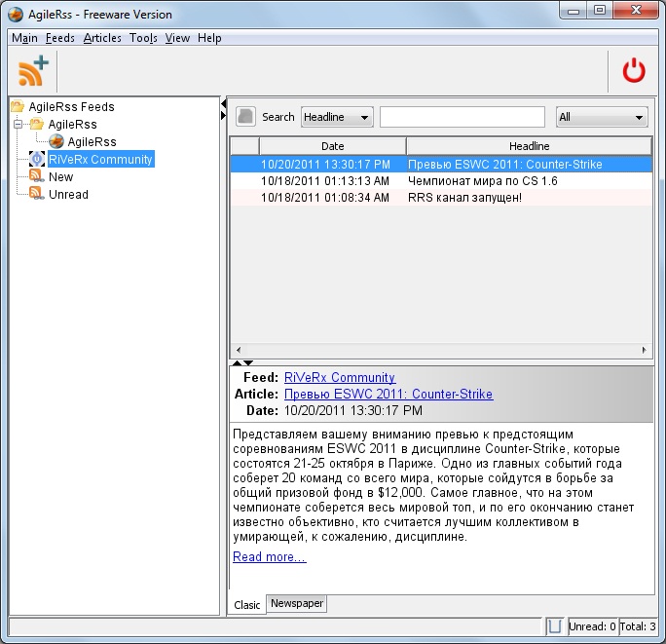
Task: Open the Main menu
Action: coord(24,38)
